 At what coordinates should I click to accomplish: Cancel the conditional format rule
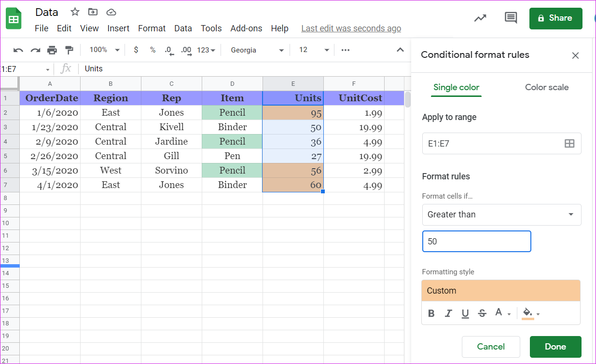[x=491, y=347]
